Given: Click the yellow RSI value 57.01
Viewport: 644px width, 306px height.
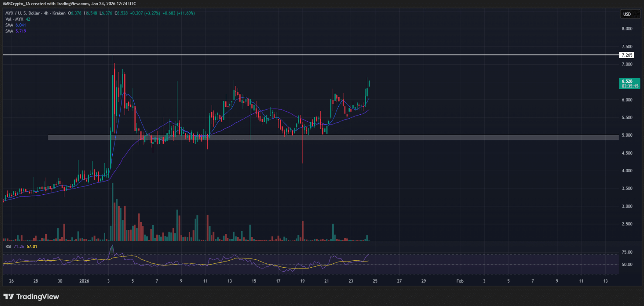Looking at the screenshot, I should [32, 246].
